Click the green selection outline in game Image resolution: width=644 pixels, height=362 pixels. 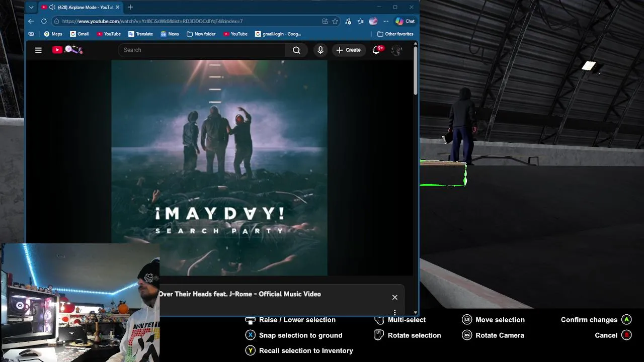(x=443, y=173)
